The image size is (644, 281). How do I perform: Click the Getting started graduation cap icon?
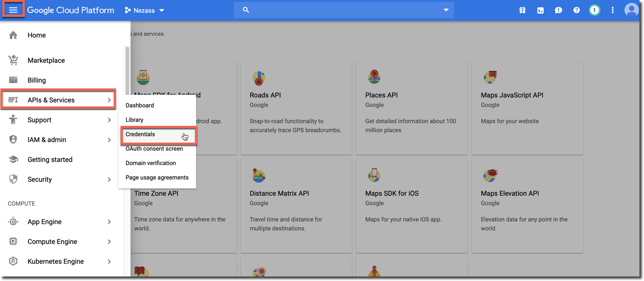point(13,160)
